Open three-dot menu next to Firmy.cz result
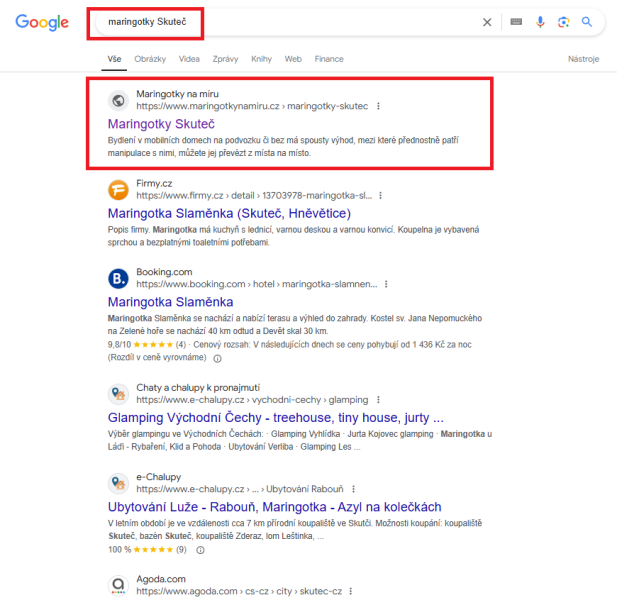 click(381, 196)
